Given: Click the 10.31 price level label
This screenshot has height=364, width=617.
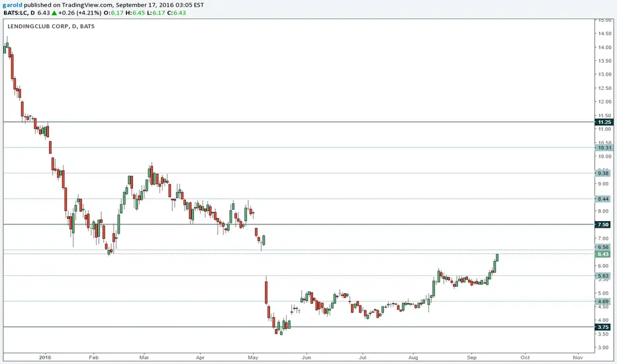Looking at the screenshot, I should 604,148.
